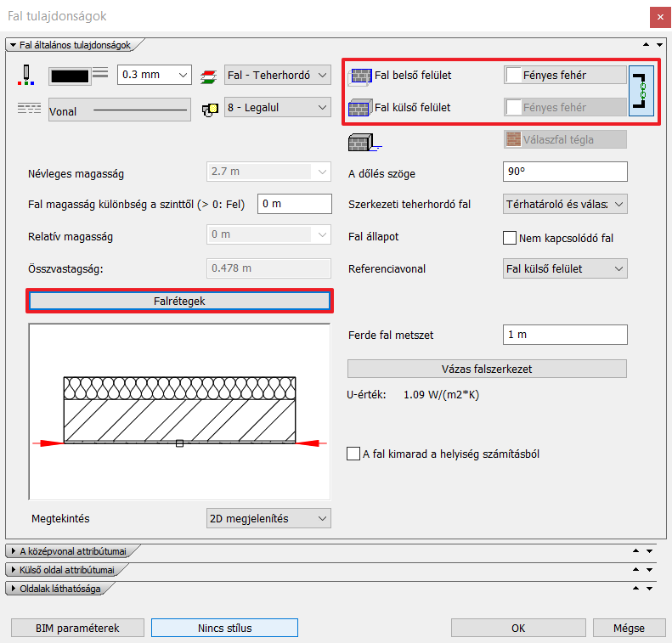
Task: Click the priority icon beside 8 - Legalul
Action: [x=208, y=108]
